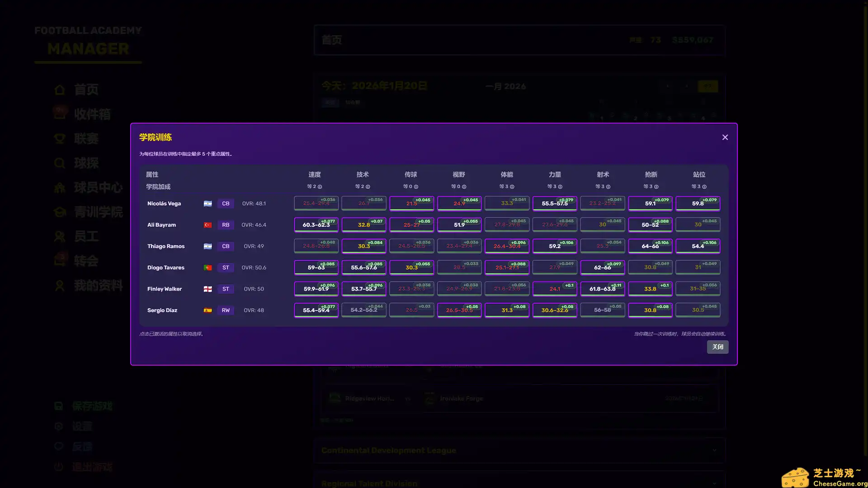868x488 pixels.
Task: Click the info icon under 体能 column
Action: [x=512, y=187]
